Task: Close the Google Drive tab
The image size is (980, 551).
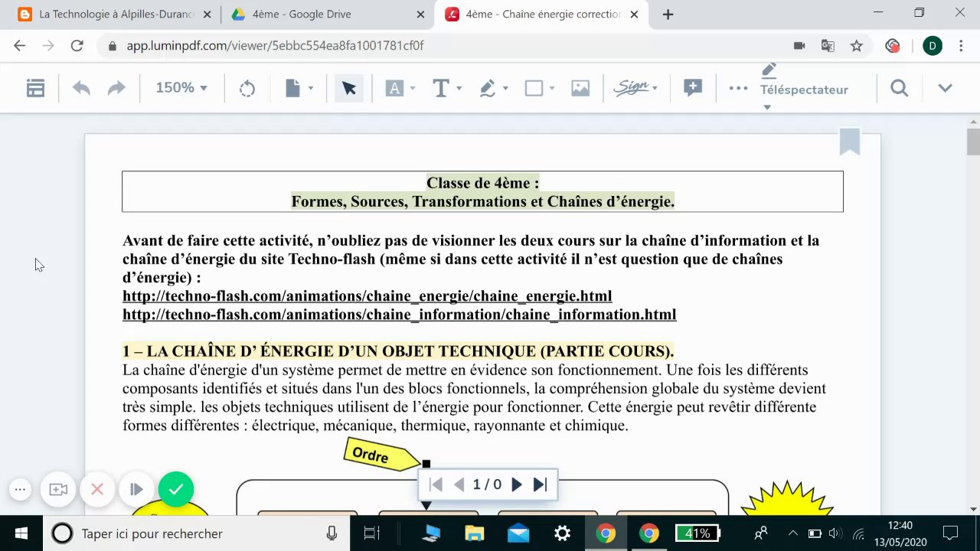Action: (420, 14)
